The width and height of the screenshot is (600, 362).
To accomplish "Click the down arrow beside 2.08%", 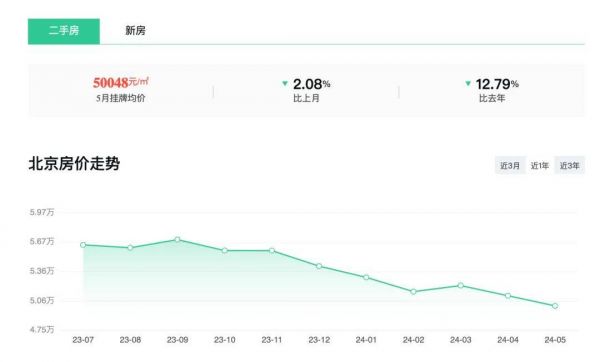I will click(x=285, y=83).
